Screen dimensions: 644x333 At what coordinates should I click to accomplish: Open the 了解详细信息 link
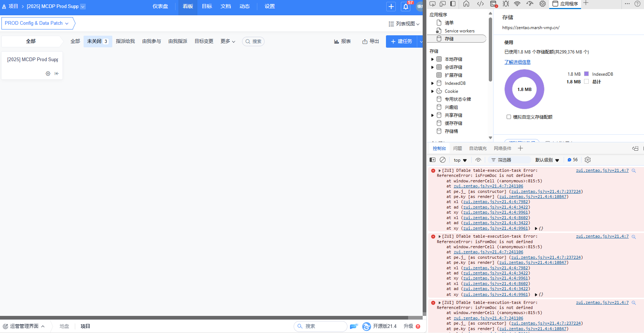click(x=518, y=62)
